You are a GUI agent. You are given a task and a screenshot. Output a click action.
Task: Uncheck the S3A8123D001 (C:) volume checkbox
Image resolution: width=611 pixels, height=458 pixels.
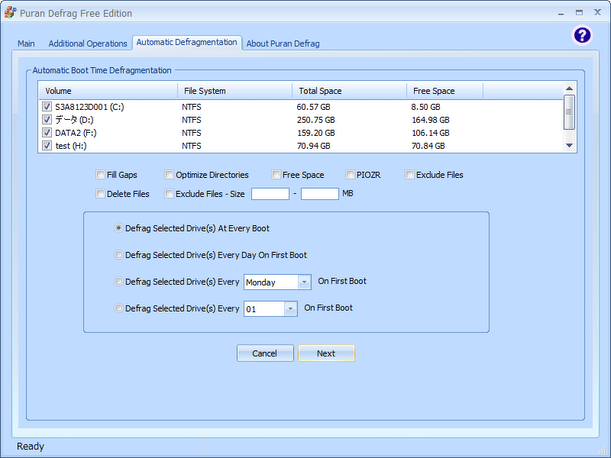tap(47, 106)
